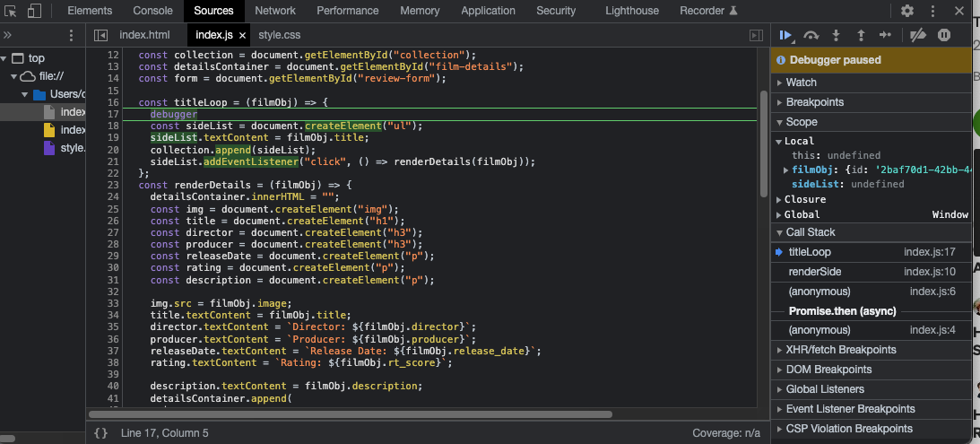Close the DevTools panel
The height and width of the screenshot is (444, 980).
coord(959,11)
